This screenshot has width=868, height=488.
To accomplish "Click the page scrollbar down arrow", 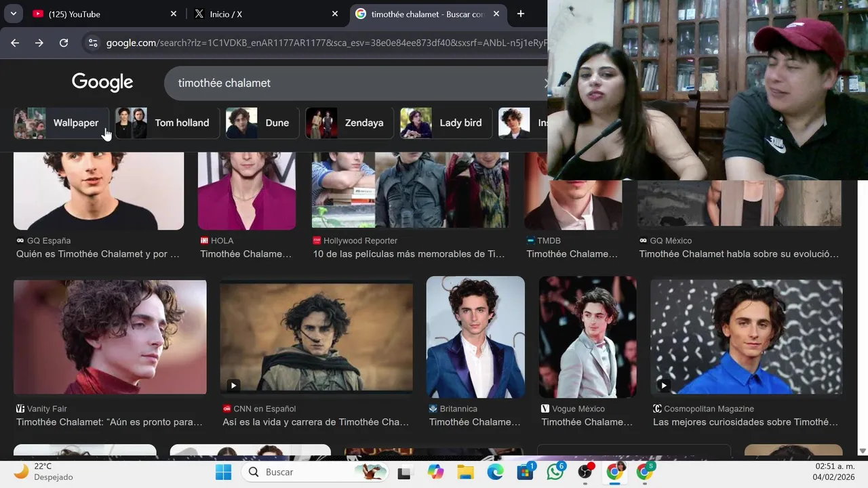I will [863, 451].
